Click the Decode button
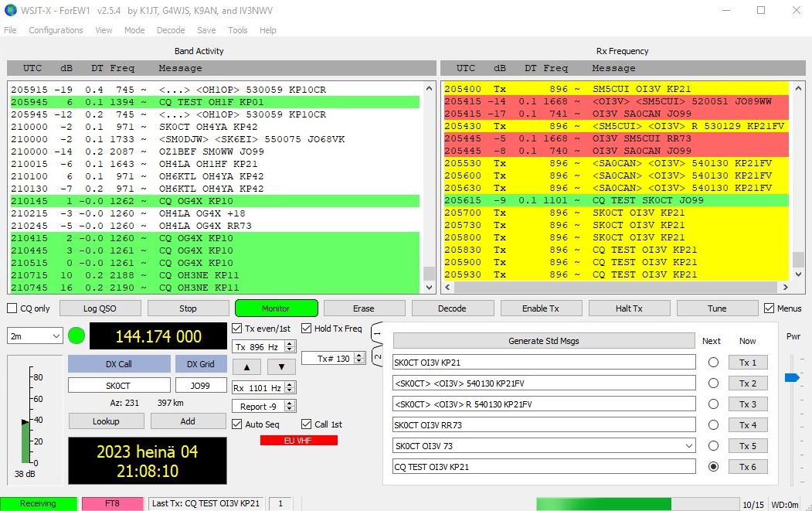812x511 pixels. 452,308
